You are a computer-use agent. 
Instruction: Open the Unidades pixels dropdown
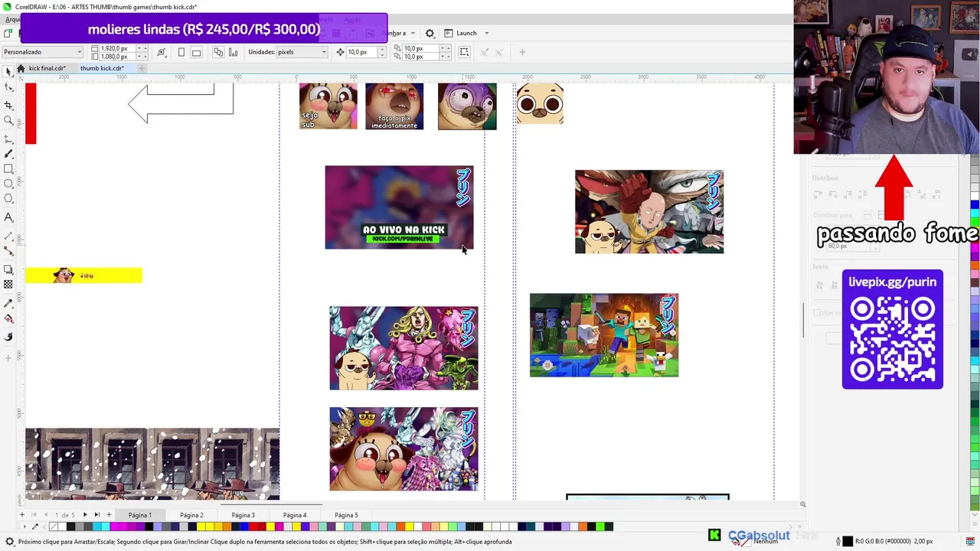302,52
